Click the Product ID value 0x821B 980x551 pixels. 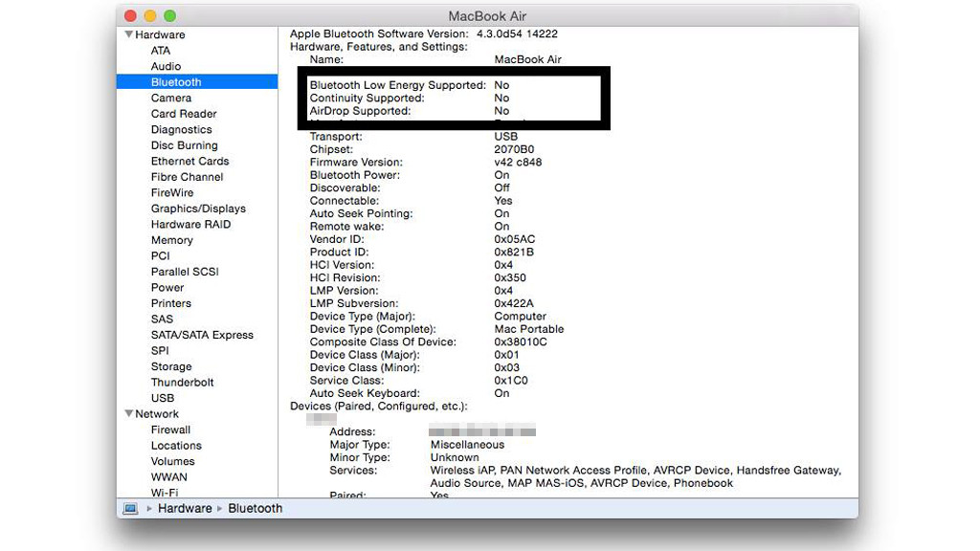click(514, 252)
